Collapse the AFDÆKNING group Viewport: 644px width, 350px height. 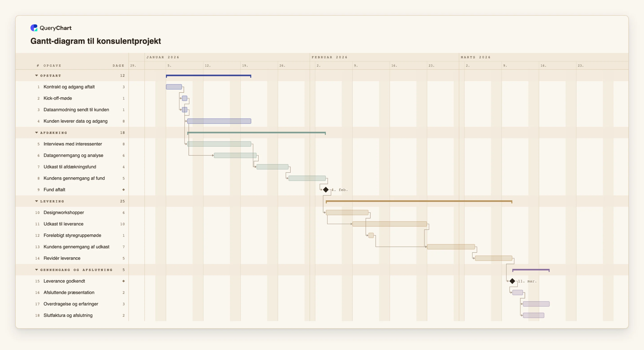click(36, 133)
